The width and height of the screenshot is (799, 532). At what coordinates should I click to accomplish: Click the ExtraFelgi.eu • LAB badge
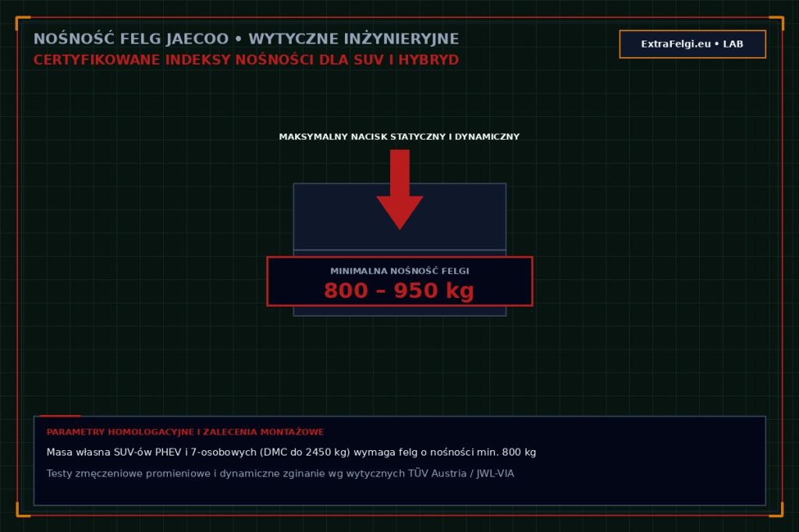[x=693, y=44]
